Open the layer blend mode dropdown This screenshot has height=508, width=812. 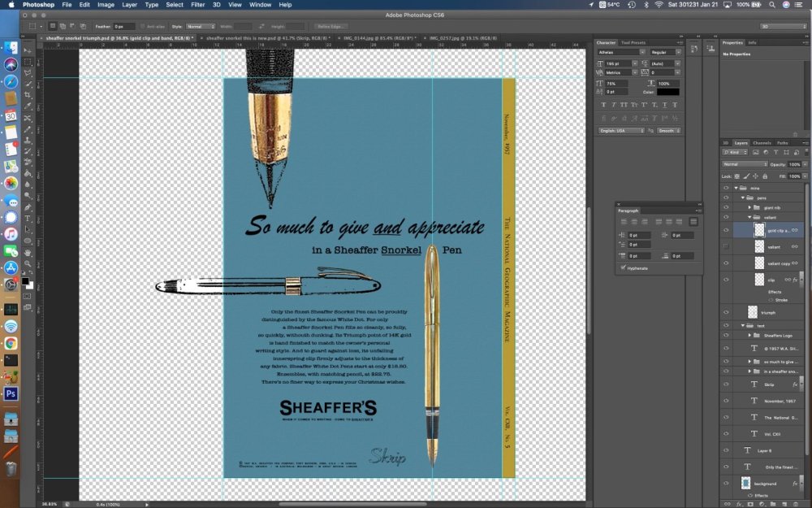pyautogui.click(x=744, y=164)
